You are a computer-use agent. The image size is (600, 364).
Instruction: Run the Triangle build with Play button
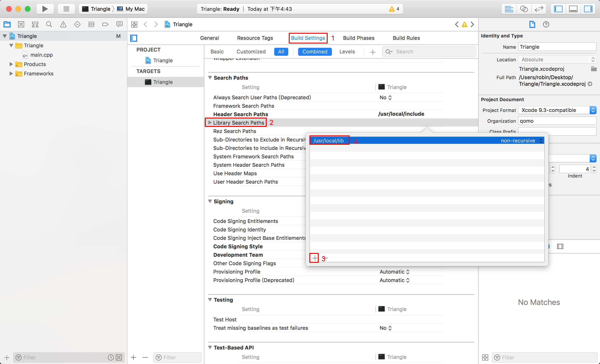click(x=45, y=9)
